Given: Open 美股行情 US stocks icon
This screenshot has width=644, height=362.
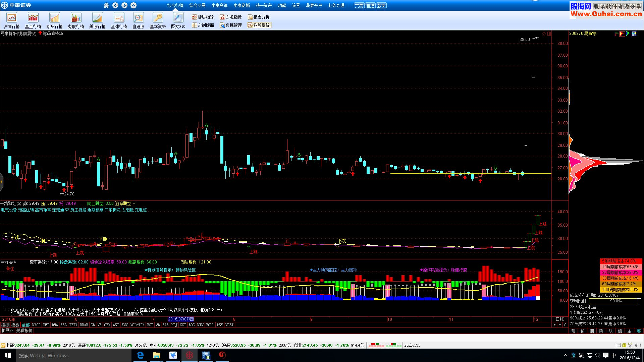Looking at the screenshot, I should tap(97, 20).
